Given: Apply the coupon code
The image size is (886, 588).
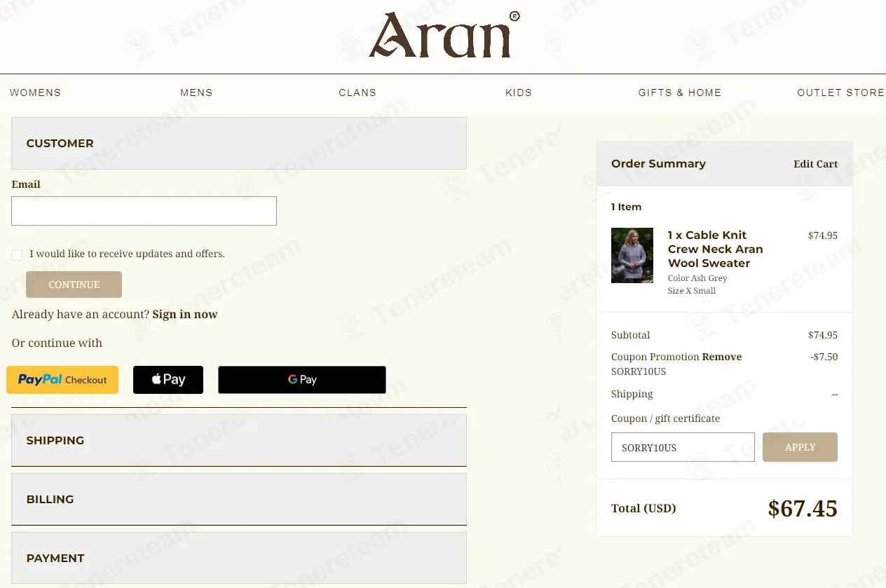Looking at the screenshot, I should click(800, 447).
